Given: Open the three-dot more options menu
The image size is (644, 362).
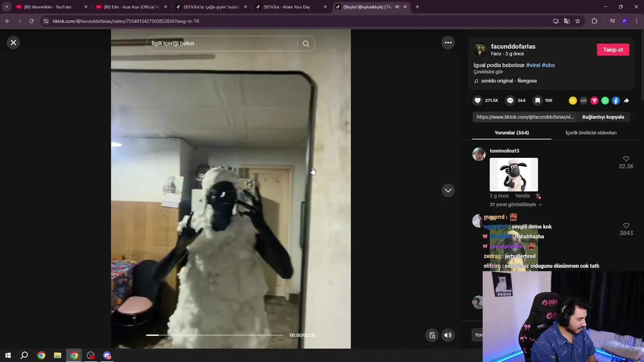Looking at the screenshot, I should (448, 43).
